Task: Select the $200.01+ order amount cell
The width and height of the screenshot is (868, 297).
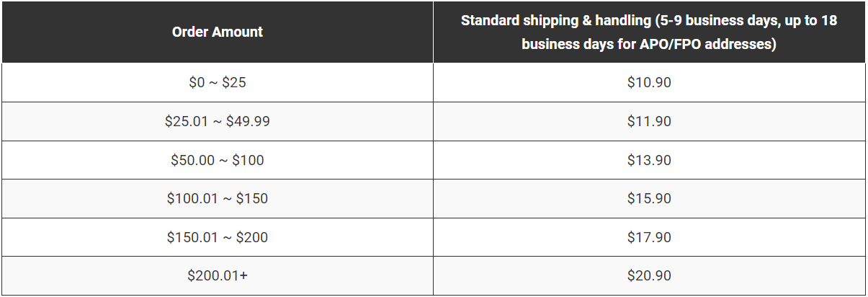Action: [x=218, y=275]
